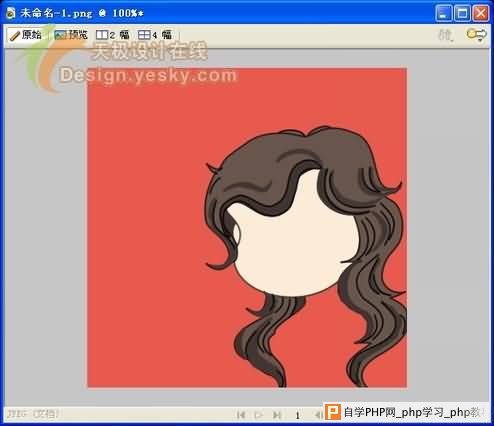Click the current frame number 1
The image size is (494, 426).
click(297, 415)
